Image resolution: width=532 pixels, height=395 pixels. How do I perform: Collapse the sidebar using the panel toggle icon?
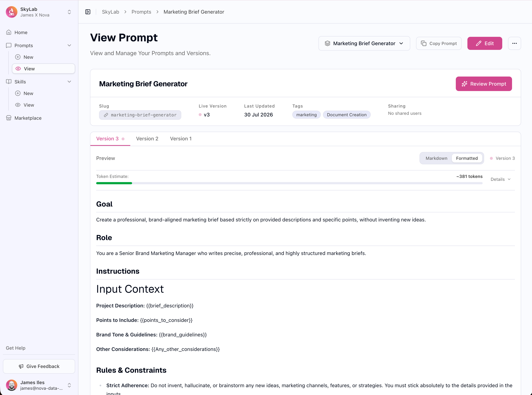(88, 12)
